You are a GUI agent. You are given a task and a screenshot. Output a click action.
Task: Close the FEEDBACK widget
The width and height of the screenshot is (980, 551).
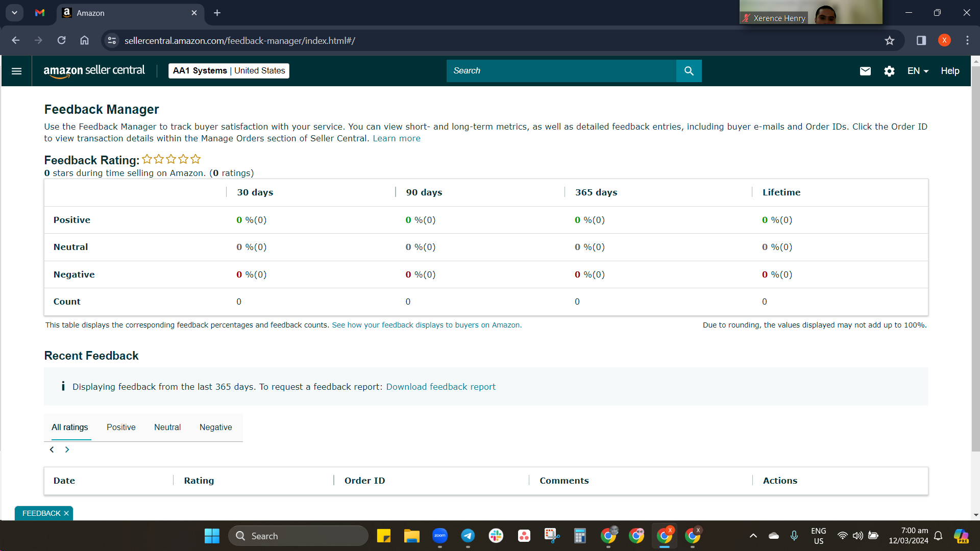pyautogui.click(x=66, y=513)
